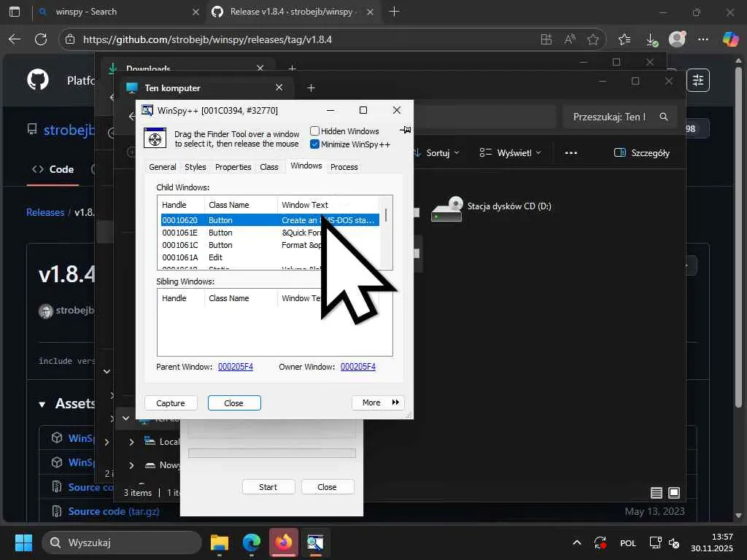Switch Explorer to large thumbnails view icon

pyautogui.click(x=674, y=493)
